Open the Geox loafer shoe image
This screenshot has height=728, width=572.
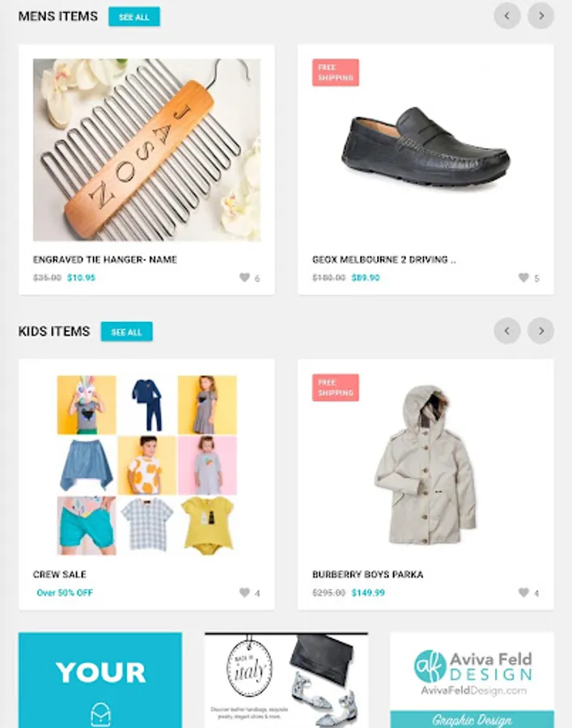click(x=426, y=150)
